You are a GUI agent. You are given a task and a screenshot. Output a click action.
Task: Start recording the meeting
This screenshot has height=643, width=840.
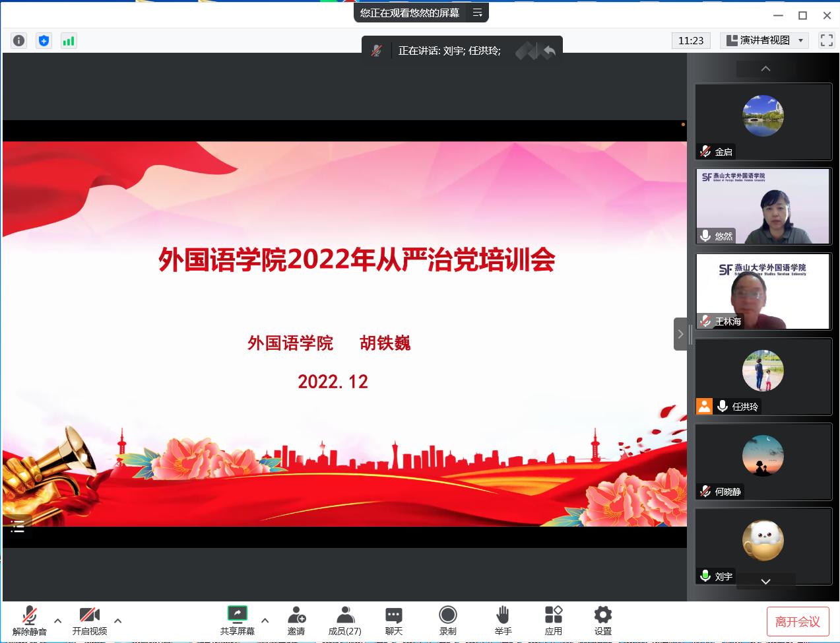click(x=448, y=621)
